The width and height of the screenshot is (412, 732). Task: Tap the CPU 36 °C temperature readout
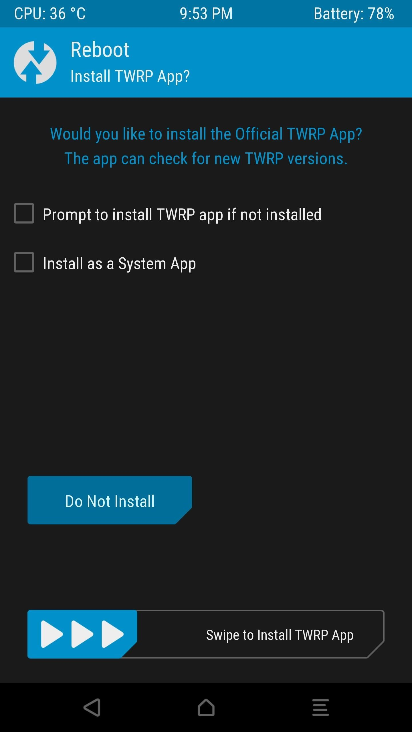click(50, 14)
